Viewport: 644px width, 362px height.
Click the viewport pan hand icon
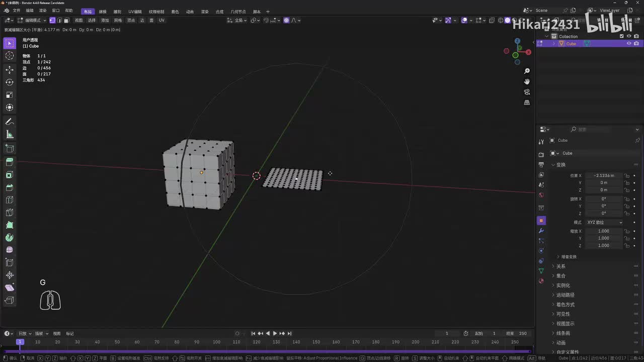[x=527, y=81]
